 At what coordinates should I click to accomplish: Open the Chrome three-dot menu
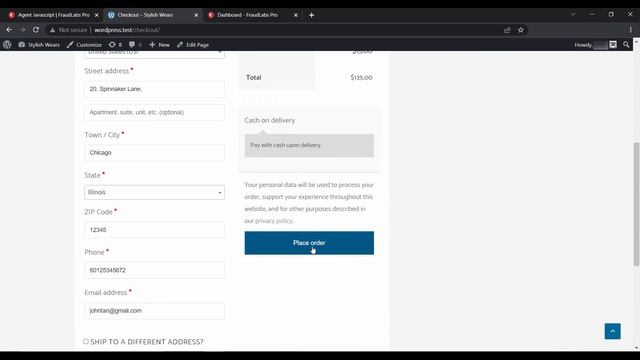631,30
